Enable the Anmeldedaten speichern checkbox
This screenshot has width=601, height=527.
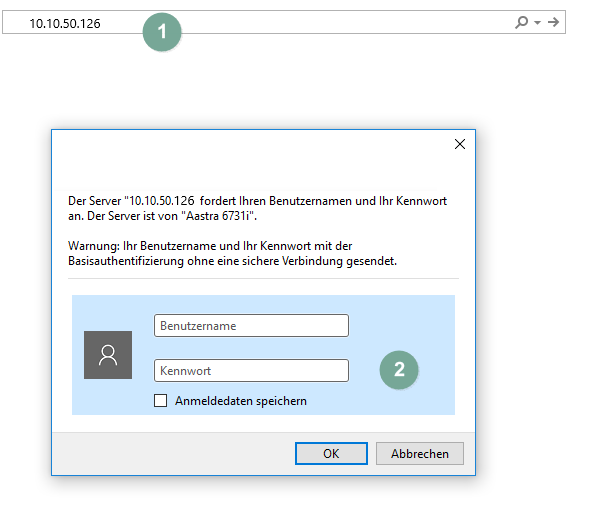click(161, 401)
